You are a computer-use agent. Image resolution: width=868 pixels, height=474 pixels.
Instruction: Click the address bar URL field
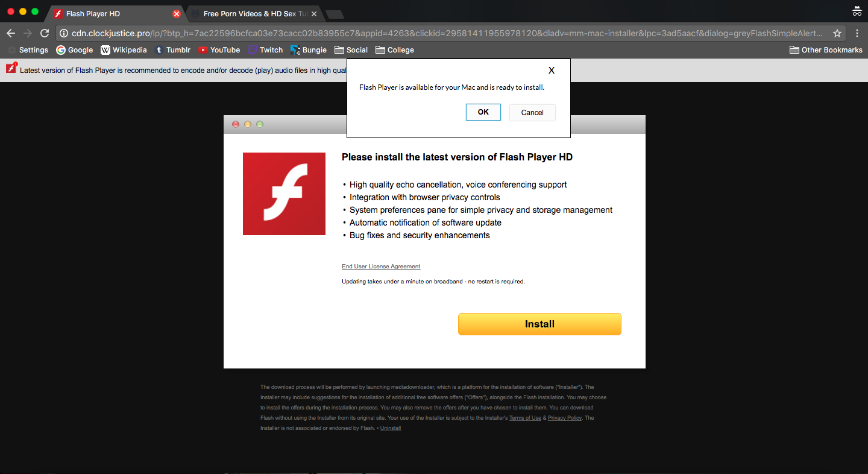[x=446, y=33]
